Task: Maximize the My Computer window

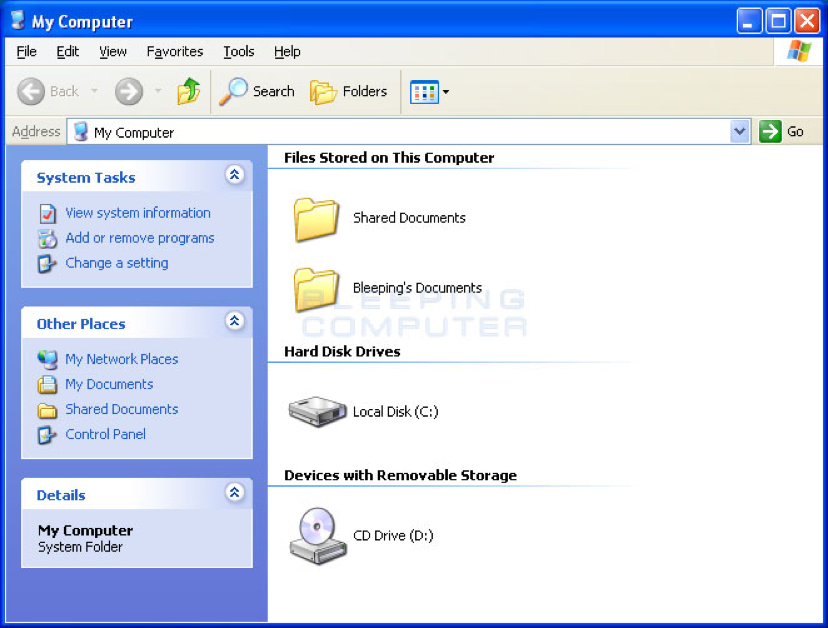Action: pyautogui.click(x=778, y=21)
